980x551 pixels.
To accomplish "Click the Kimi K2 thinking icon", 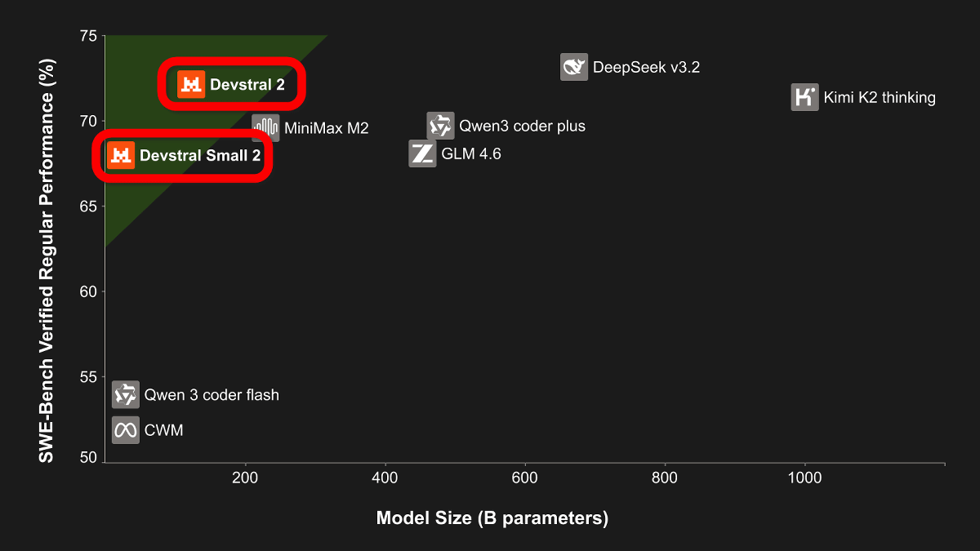I will coord(804,97).
